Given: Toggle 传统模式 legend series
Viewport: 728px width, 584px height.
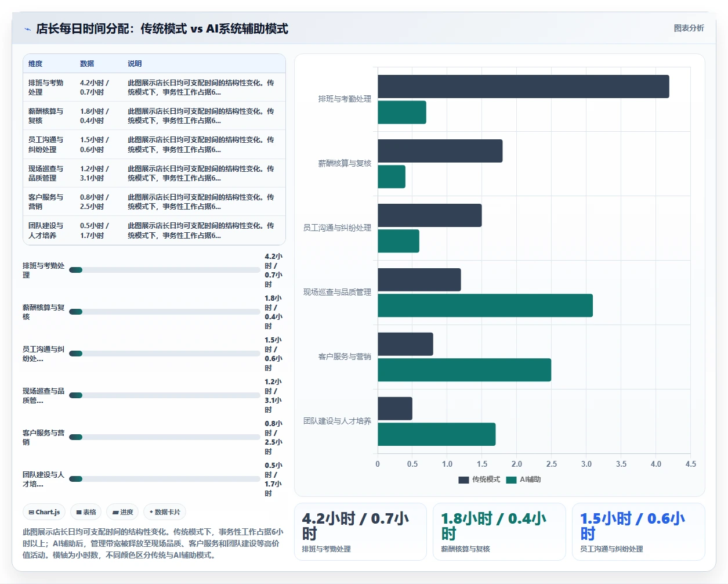Looking at the screenshot, I should click(x=479, y=480).
